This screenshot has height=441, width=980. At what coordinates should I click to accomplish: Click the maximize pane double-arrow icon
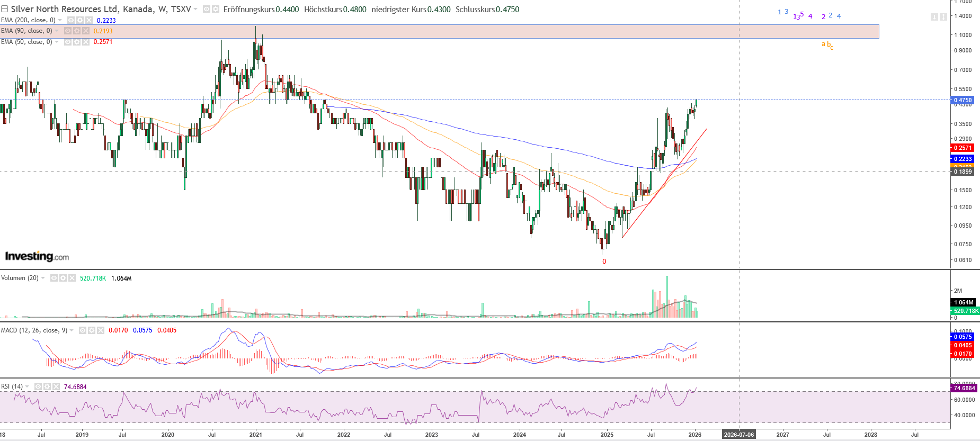coord(943,17)
